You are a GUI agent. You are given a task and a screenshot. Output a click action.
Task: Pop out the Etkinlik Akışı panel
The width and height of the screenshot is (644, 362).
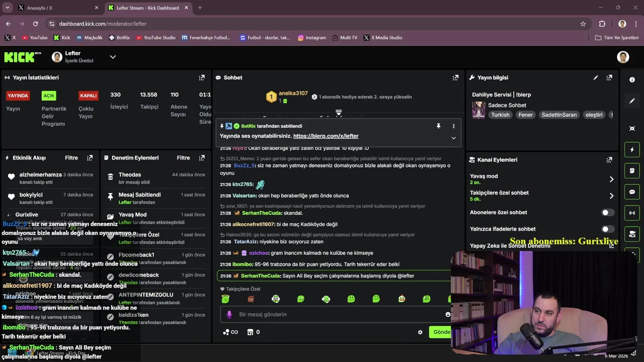(90, 158)
